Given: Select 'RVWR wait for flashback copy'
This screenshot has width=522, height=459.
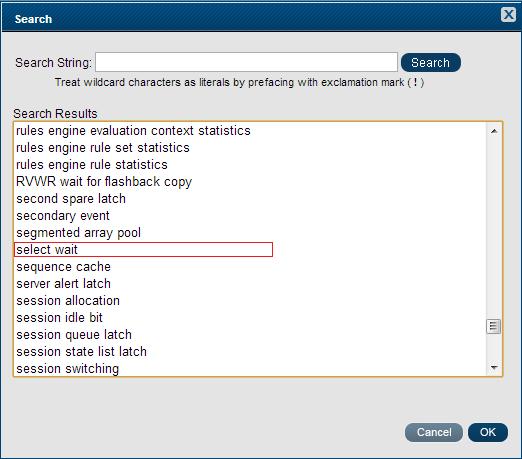Looking at the screenshot, I should [x=104, y=182].
